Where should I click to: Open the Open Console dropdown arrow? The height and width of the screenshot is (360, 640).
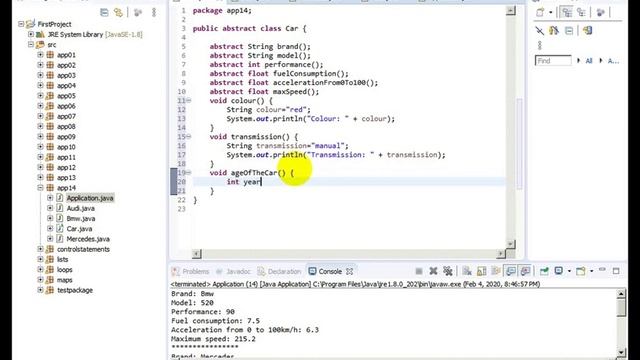[591, 271]
